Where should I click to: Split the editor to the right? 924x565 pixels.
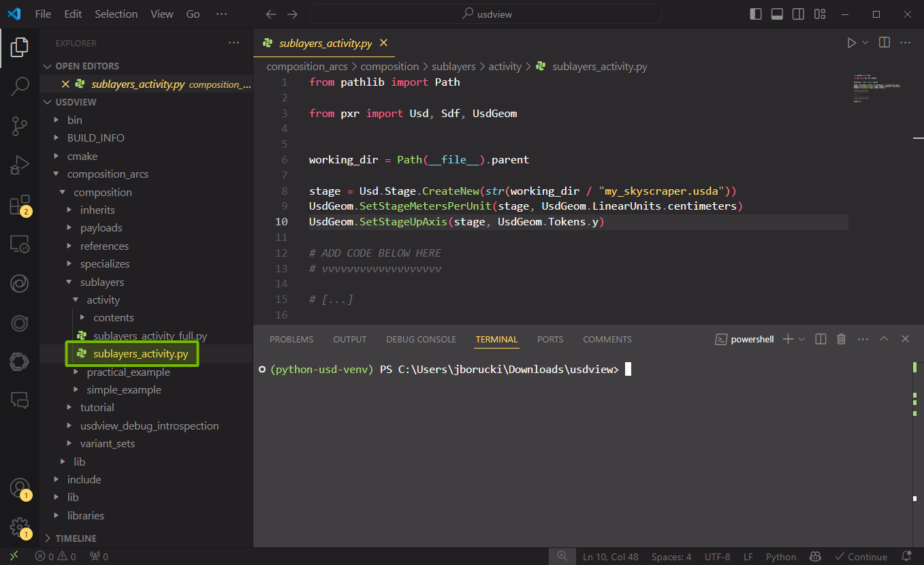click(885, 43)
